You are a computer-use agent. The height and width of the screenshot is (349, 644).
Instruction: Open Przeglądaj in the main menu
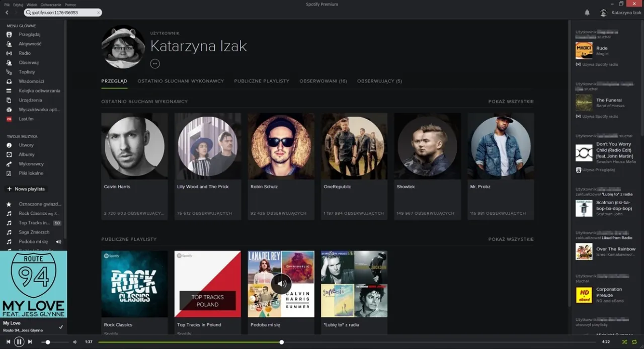29,34
